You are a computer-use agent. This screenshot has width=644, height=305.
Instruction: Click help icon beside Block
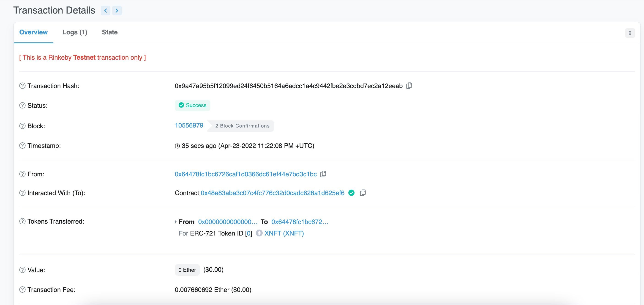(22, 126)
